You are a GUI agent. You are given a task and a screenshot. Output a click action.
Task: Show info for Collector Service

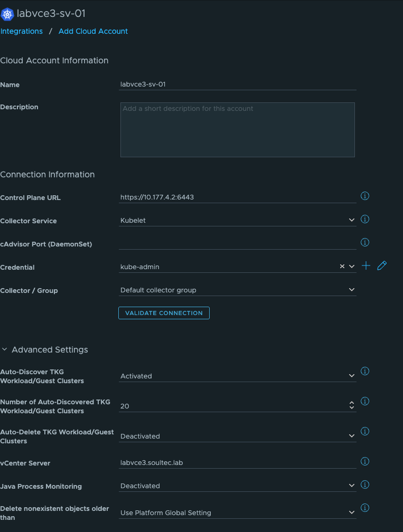(x=365, y=219)
